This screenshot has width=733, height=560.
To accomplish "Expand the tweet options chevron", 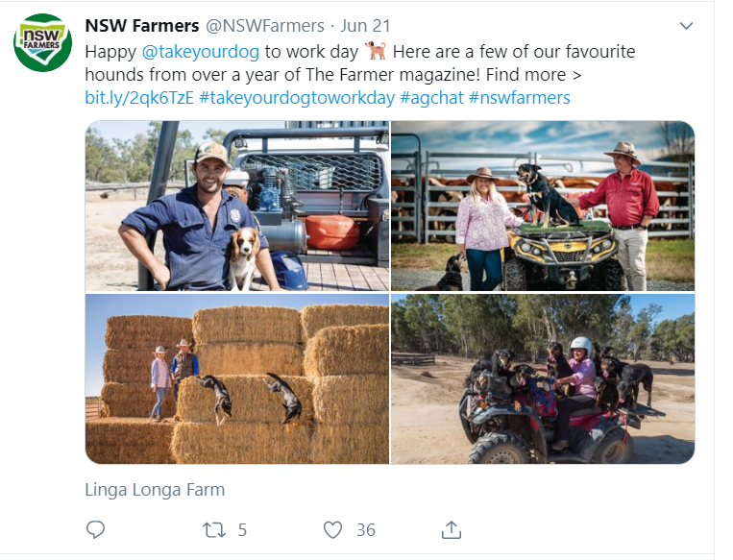I will coord(686,26).
